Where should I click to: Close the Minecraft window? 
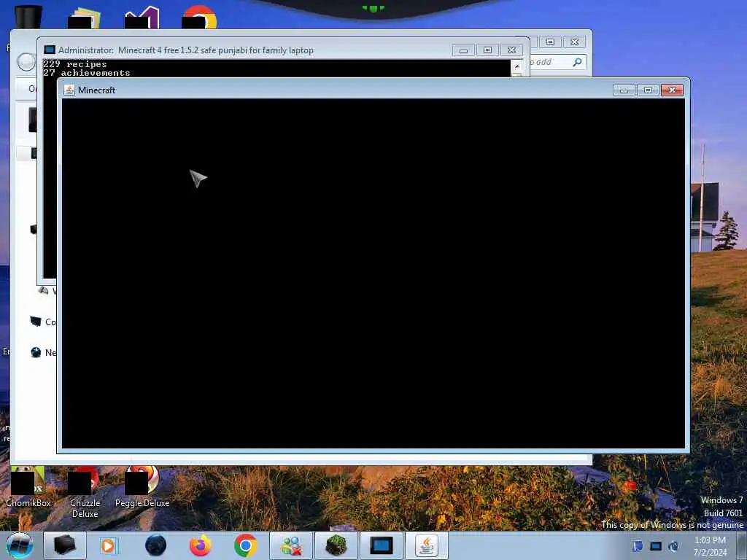672,90
